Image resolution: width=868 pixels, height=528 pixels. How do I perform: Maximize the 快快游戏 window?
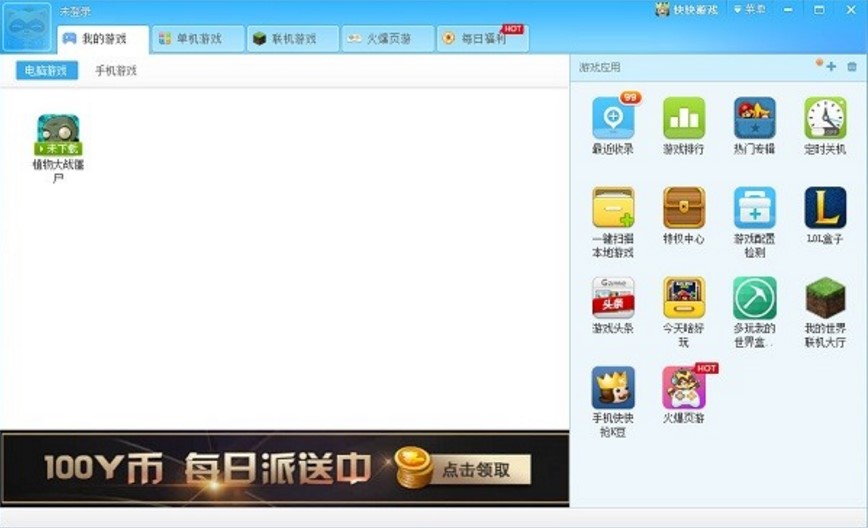[x=819, y=10]
